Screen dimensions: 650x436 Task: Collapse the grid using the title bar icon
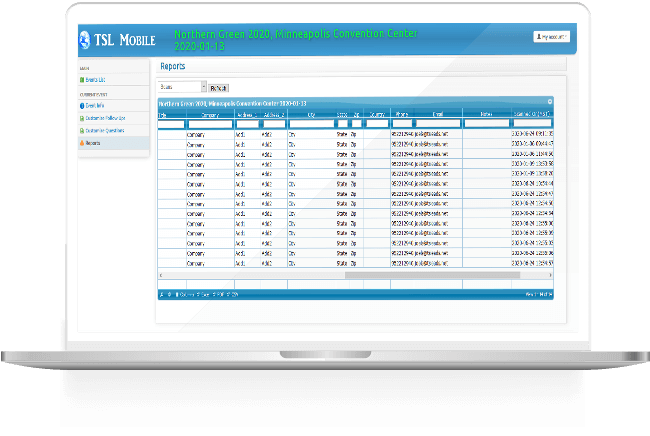point(548,102)
